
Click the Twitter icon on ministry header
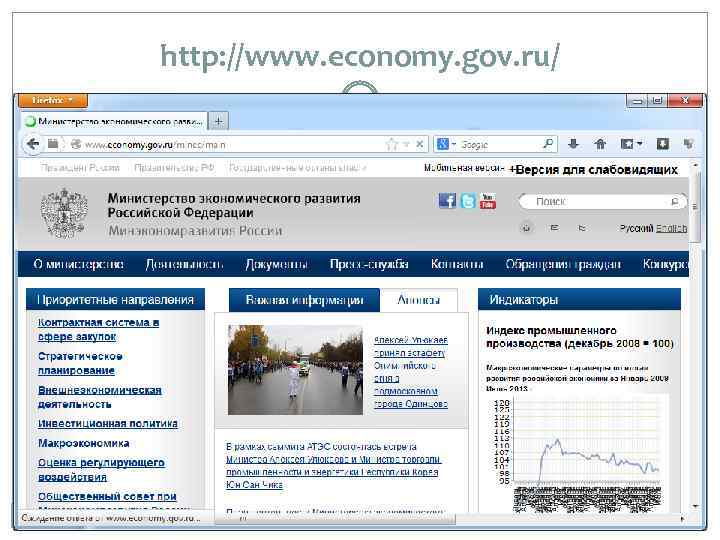[x=468, y=201]
